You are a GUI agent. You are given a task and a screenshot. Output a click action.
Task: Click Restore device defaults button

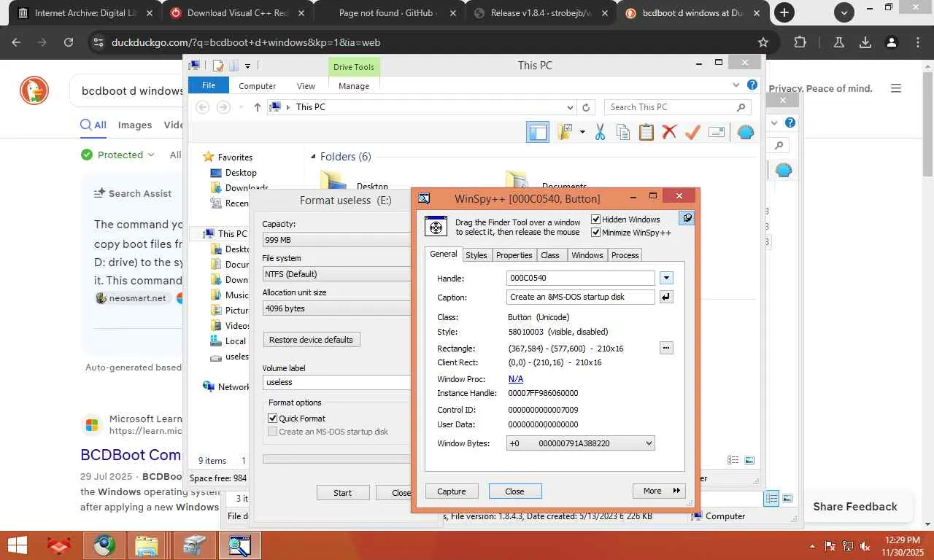(x=312, y=340)
